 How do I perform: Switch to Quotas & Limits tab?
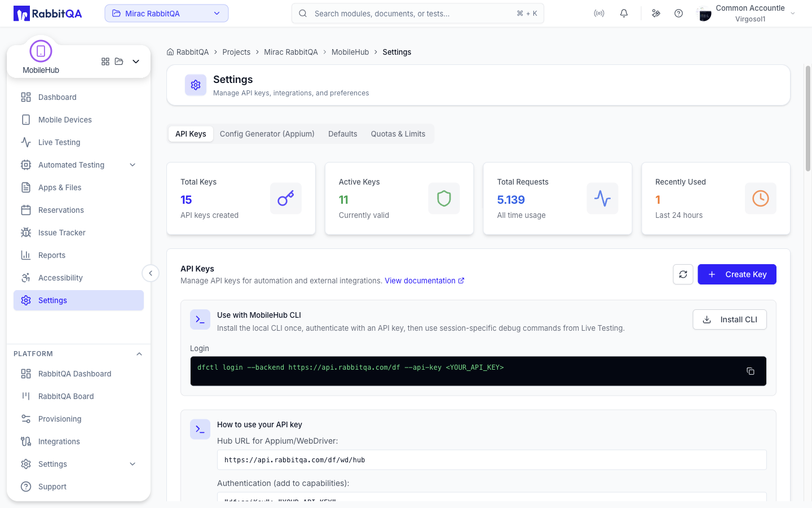(398, 134)
